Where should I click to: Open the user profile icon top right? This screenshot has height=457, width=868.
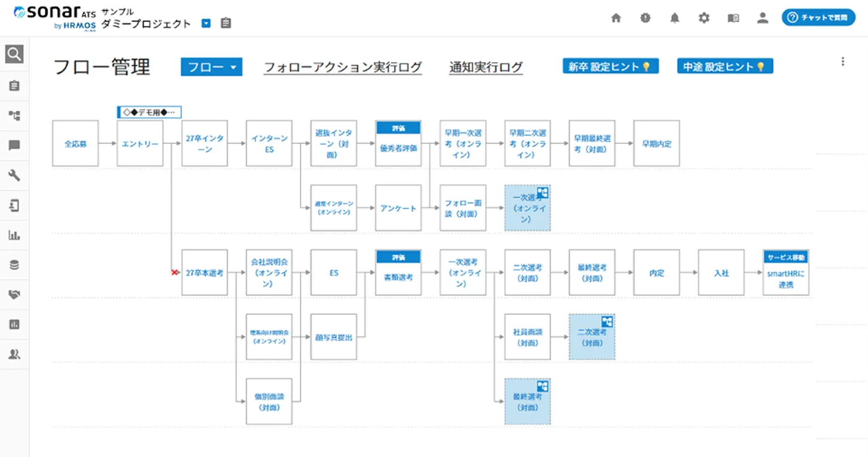click(x=762, y=18)
